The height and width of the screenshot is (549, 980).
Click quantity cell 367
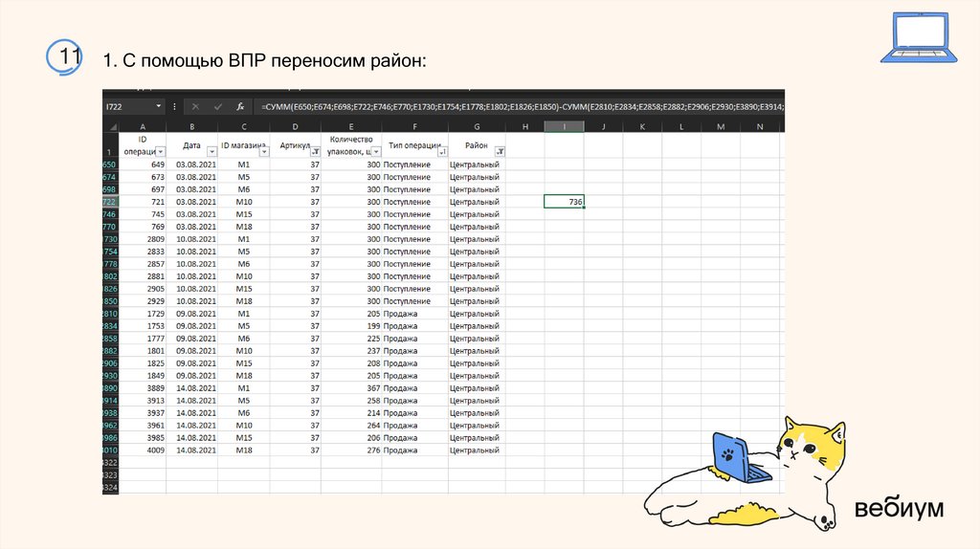click(x=351, y=388)
